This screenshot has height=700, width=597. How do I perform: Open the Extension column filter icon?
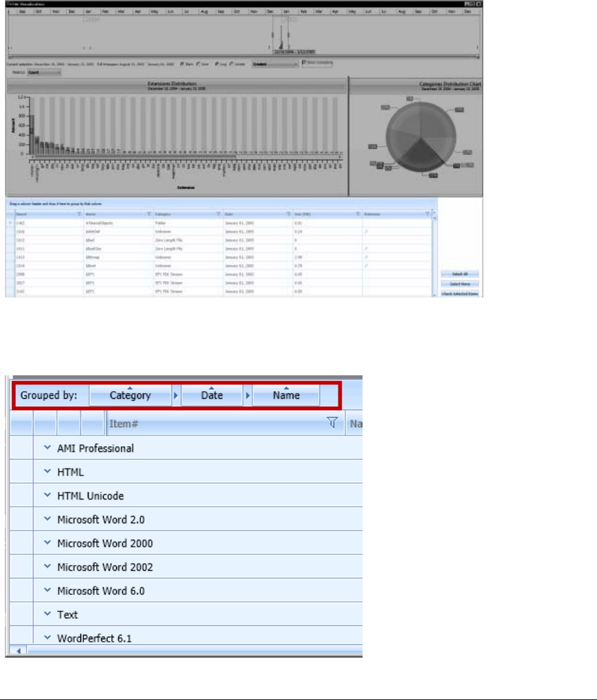[428, 215]
